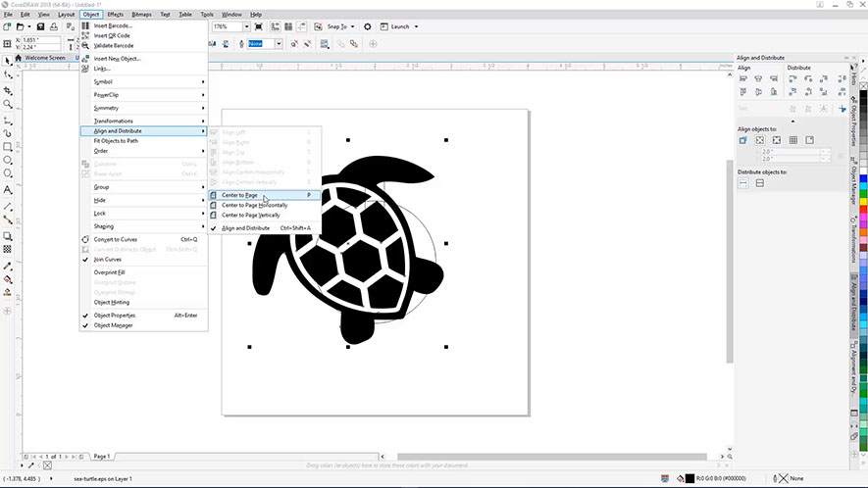This screenshot has height=488, width=868.
Task: Select the Text tool in toolbox
Action: 8,189
